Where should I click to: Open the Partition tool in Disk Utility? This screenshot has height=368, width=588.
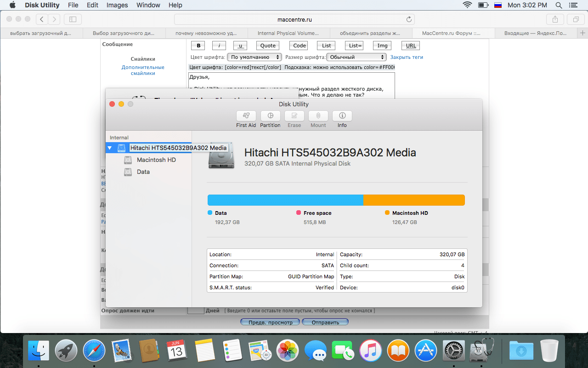pyautogui.click(x=270, y=116)
